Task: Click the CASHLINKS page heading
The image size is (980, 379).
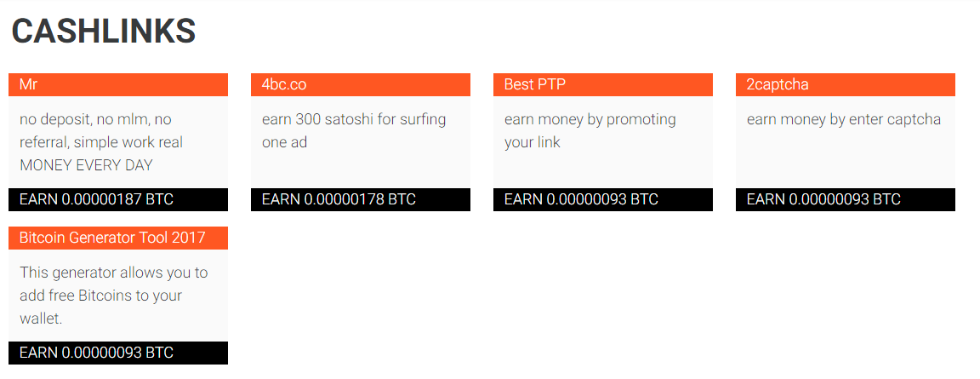Action: (104, 32)
